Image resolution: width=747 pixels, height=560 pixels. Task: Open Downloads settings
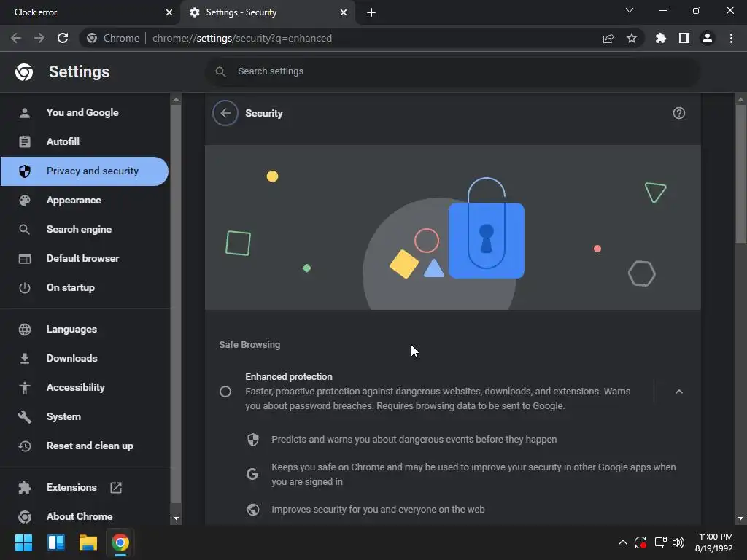pyautogui.click(x=85, y=358)
